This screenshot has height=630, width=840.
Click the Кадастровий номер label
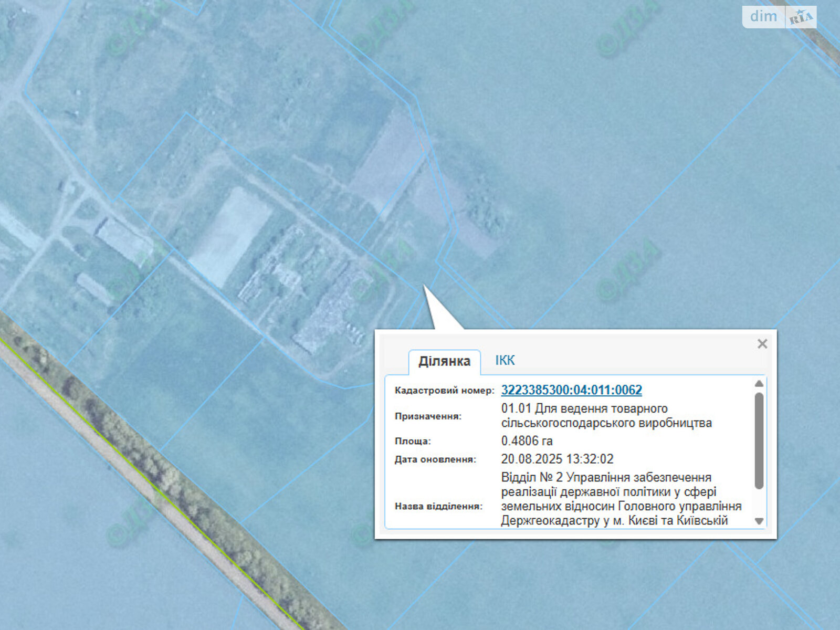(x=444, y=391)
